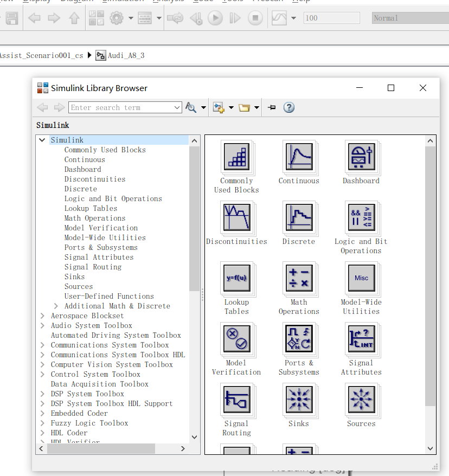Select the Sinks block library icon
The image size is (449, 476).
click(299, 400)
